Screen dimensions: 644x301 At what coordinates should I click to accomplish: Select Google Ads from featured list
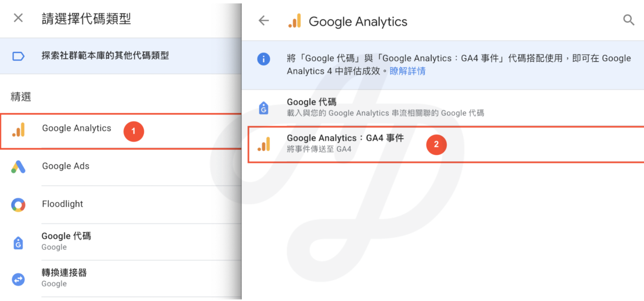pyautogui.click(x=121, y=167)
